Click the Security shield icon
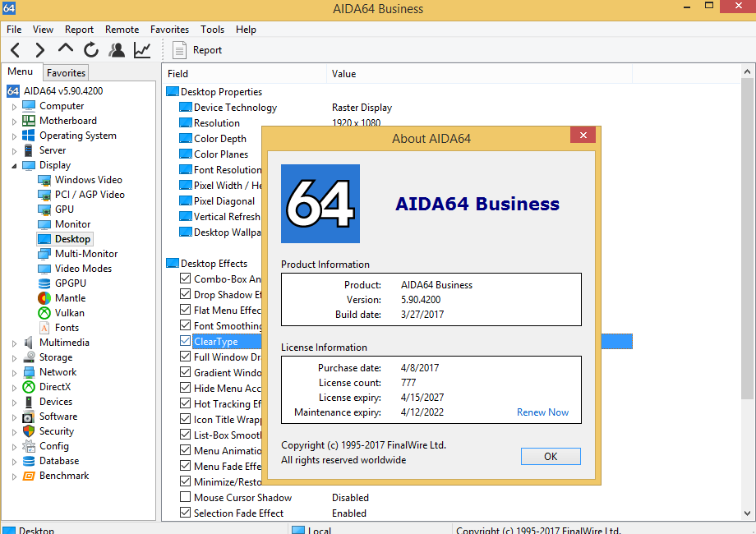Screen dimensions: 756x534 [x=29, y=431]
